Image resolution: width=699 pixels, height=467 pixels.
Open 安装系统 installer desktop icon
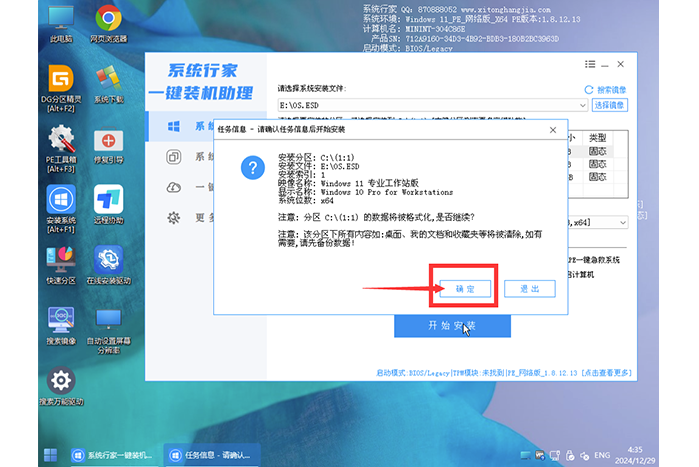[x=61, y=209]
